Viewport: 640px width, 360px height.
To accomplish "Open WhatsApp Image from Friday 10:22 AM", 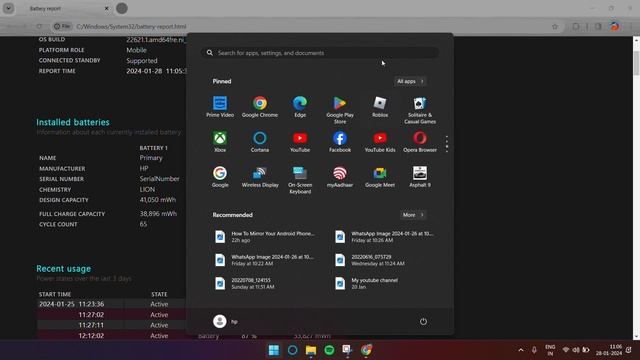I will point(264,260).
